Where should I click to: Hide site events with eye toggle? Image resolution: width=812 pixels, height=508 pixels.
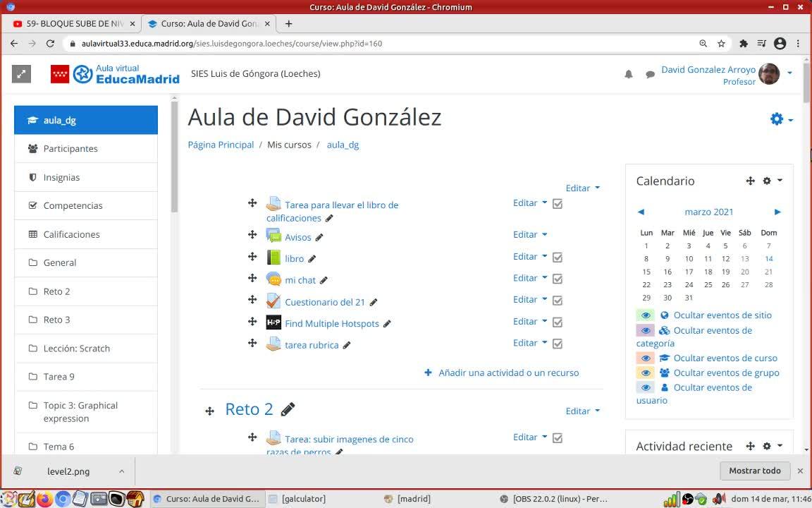[645, 315]
